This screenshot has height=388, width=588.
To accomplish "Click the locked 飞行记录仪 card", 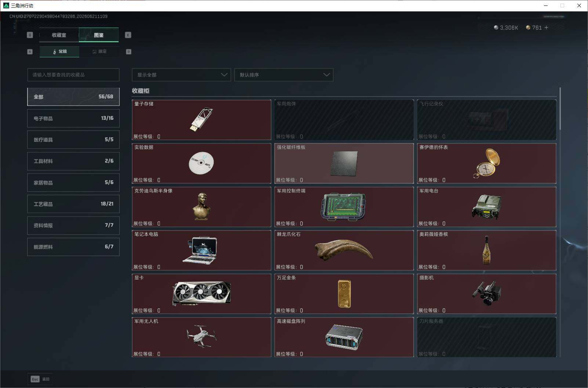I will click(487, 120).
